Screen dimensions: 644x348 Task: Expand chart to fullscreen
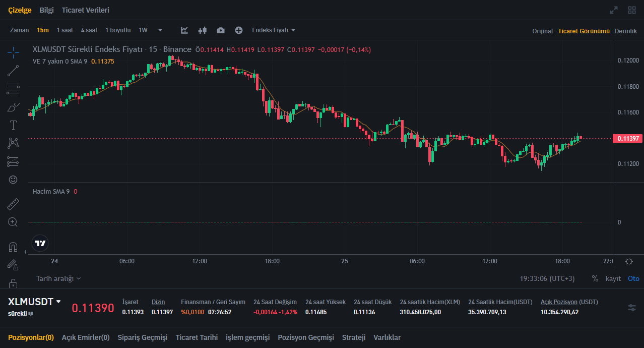click(614, 10)
